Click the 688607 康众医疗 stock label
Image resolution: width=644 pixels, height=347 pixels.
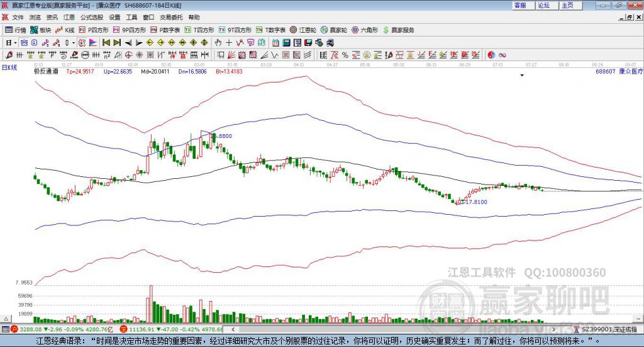pos(619,71)
